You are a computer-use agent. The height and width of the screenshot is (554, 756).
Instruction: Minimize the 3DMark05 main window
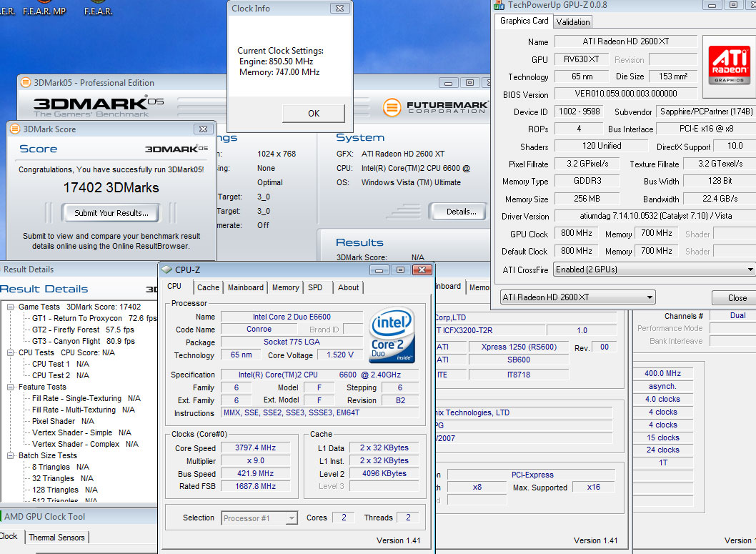[449, 82]
